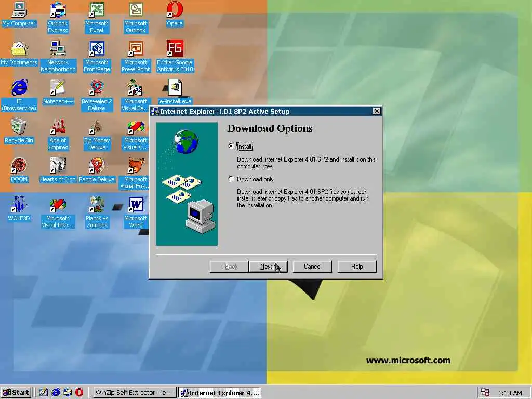532x399 pixels.
Task: Select the Microsoft Visual Fox... shortcut
Action: [x=135, y=173]
